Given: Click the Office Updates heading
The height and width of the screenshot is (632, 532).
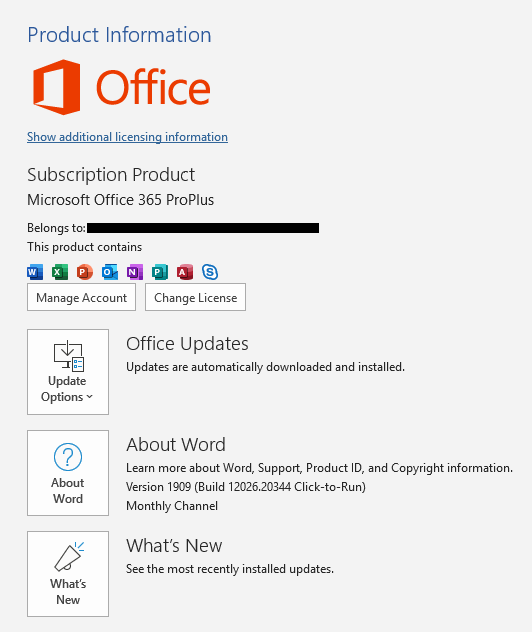Looking at the screenshot, I should 187,344.
